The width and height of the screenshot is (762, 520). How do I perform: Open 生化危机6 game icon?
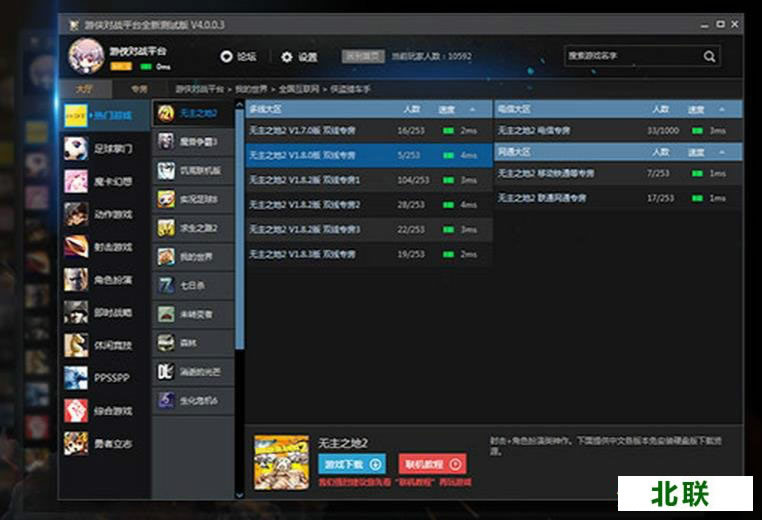(x=166, y=400)
